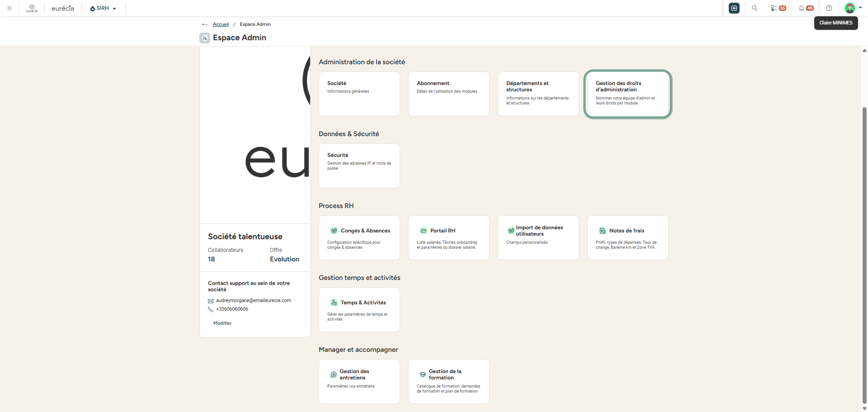Click the Gestion de la formation icon

(423, 374)
